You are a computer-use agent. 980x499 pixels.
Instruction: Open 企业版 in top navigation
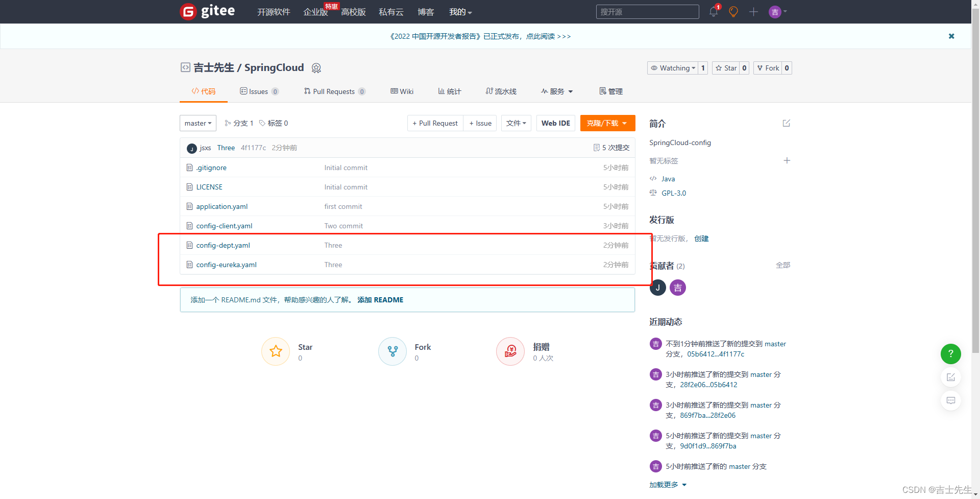coord(315,12)
